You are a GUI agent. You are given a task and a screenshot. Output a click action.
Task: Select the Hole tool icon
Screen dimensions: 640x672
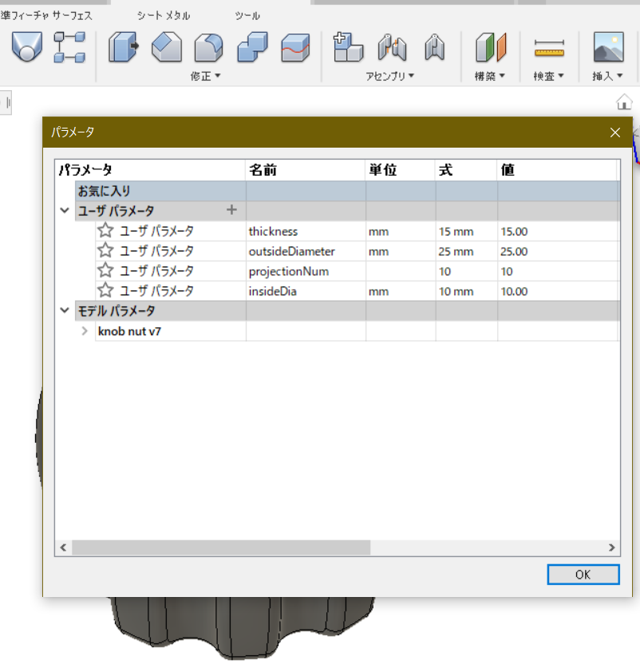[x=26, y=46]
